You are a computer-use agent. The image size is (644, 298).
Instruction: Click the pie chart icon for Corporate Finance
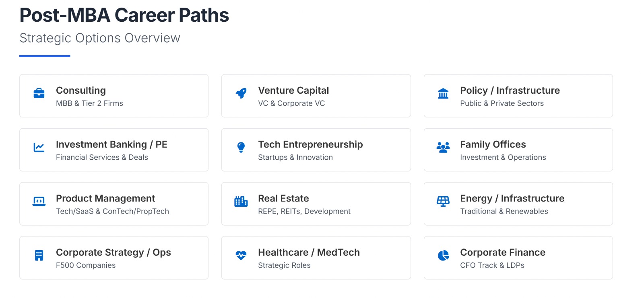[443, 255]
